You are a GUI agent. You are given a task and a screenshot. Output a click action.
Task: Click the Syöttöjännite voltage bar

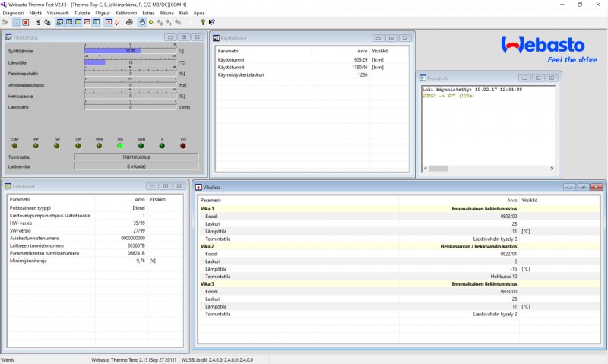point(130,51)
